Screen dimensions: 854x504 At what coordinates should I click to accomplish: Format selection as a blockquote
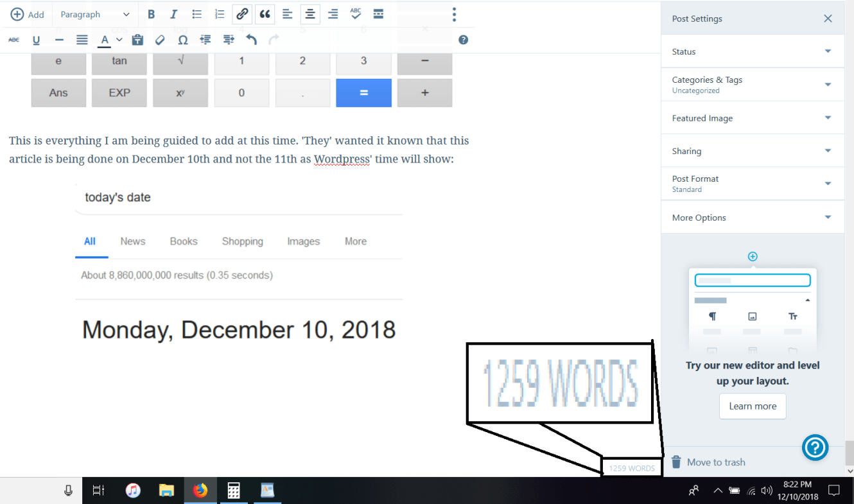265,13
